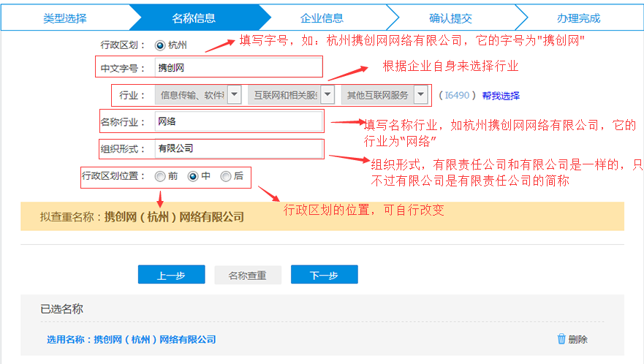Open the 帮我选择 link
This screenshot has width=644, height=364.
(x=501, y=96)
